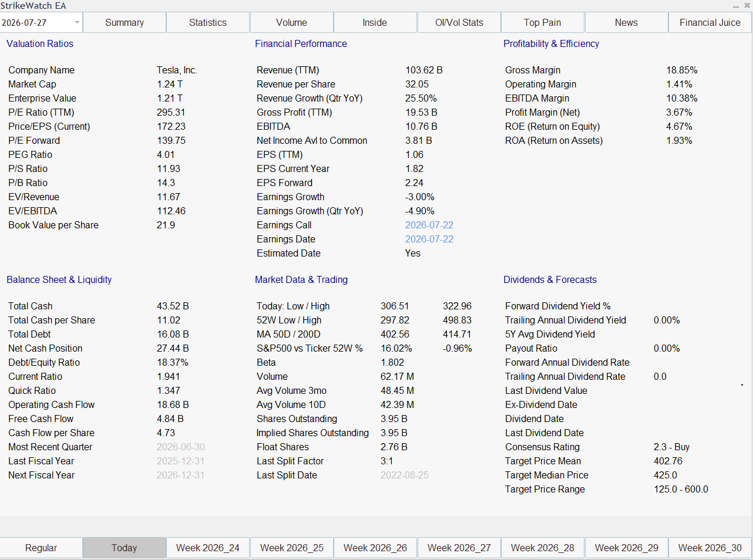Click the Profitability & Efficiency heading
753x560 pixels.
[x=551, y=44]
